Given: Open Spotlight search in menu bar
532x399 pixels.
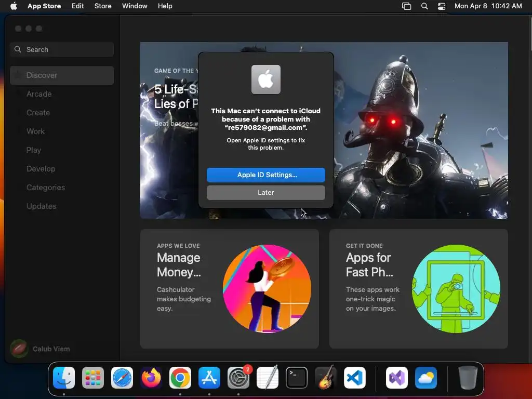Looking at the screenshot, I should [424, 6].
